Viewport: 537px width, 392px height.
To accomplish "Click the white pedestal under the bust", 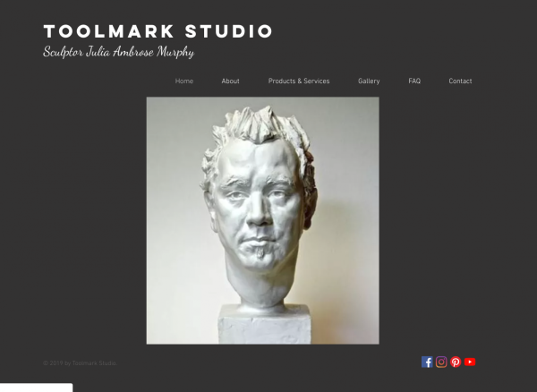I will [264, 325].
